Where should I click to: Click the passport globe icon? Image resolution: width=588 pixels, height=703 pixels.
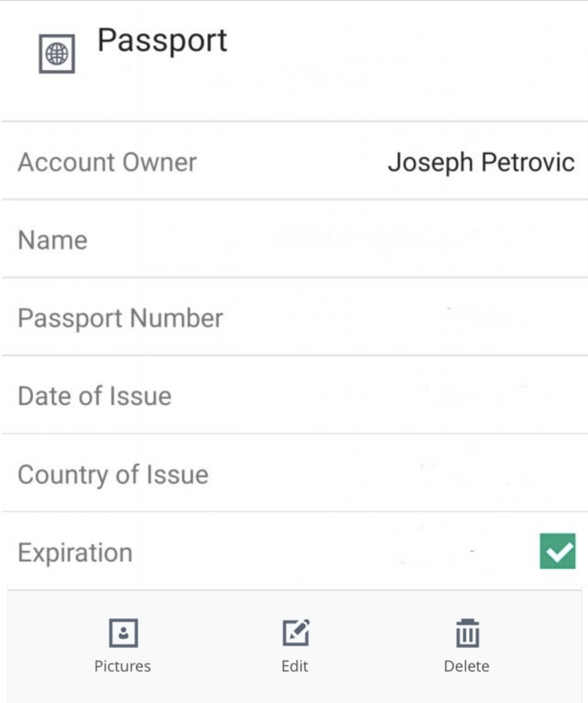pos(56,54)
